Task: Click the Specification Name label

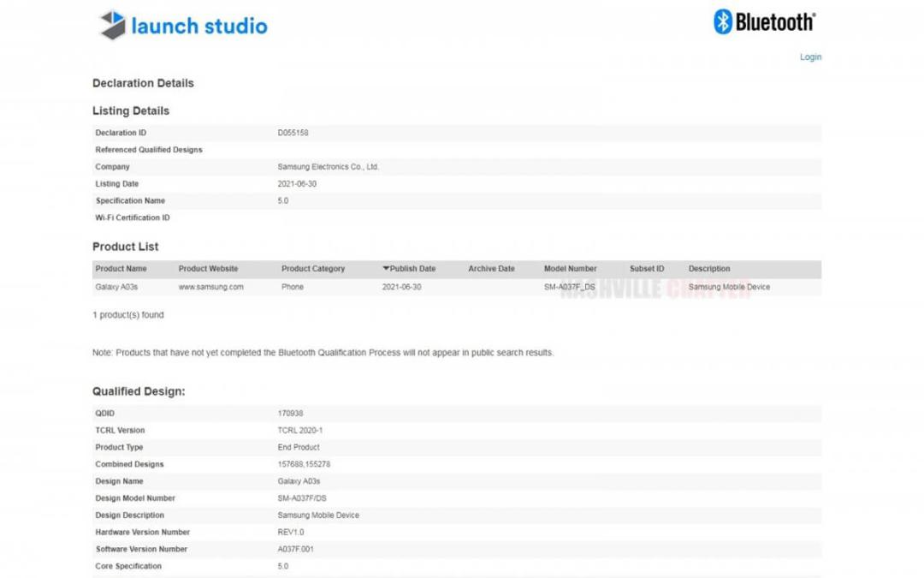Action: pyautogui.click(x=130, y=200)
